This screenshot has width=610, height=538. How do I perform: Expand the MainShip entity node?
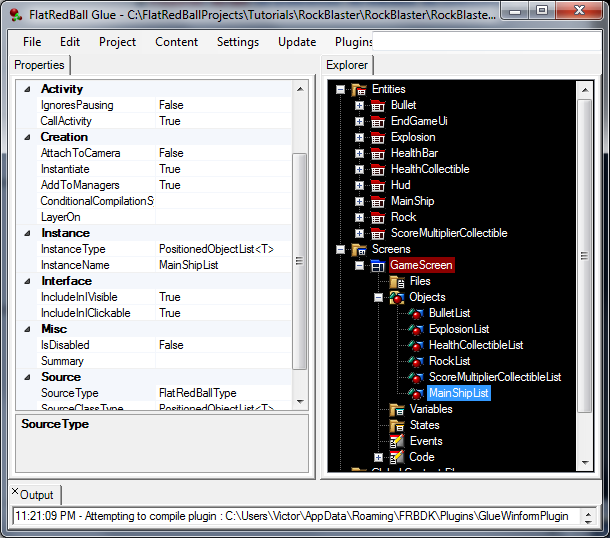pyautogui.click(x=359, y=202)
